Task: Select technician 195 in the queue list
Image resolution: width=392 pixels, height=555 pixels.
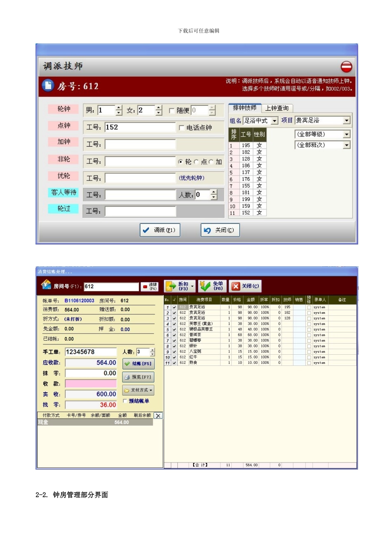Action: (248, 145)
